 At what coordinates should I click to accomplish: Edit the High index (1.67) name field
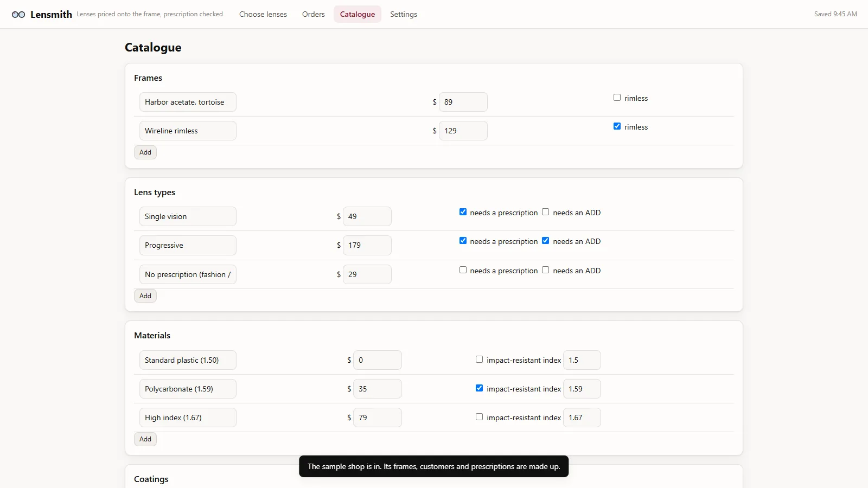[188, 418]
